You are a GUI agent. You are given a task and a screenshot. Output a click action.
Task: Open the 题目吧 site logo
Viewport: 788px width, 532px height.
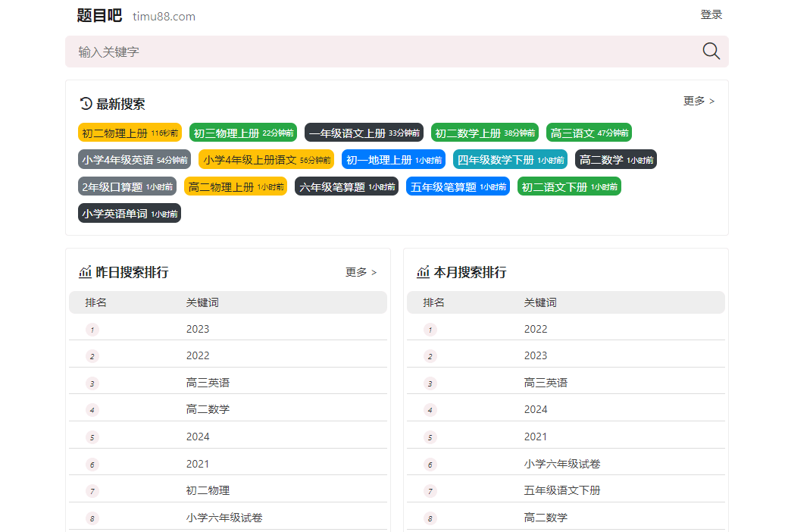tap(99, 16)
